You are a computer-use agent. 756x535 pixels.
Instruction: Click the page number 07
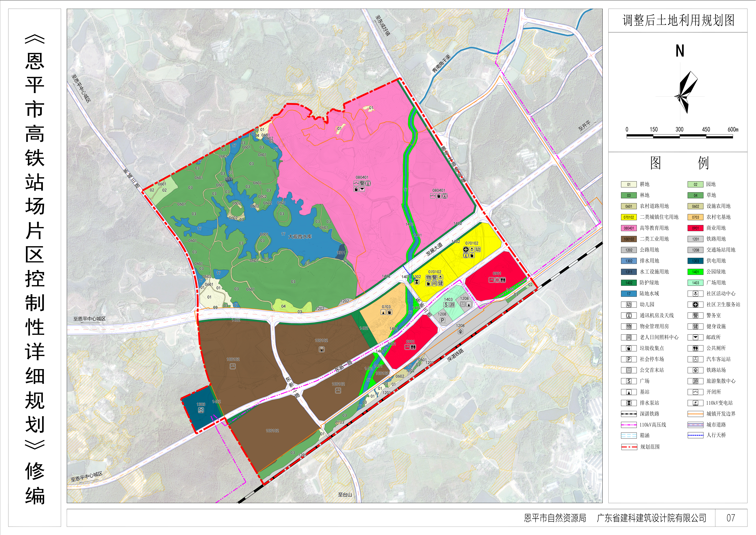click(x=731, y=518)
